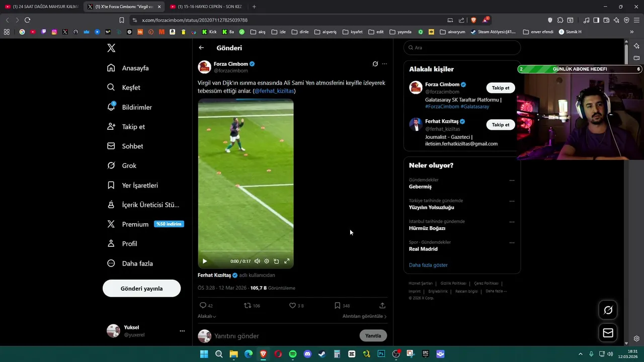This screenshot has height=362, width=644.
Task: Open Photoshop from the taskbar
Action: pyautogui.click(x=381, y=354)
